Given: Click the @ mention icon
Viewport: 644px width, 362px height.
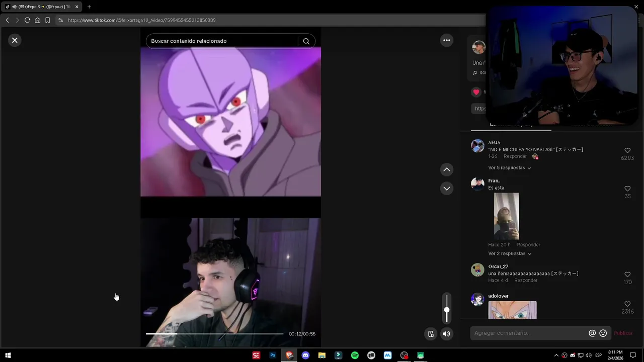Looking at the screenshot, I should (x=592, y=333).
